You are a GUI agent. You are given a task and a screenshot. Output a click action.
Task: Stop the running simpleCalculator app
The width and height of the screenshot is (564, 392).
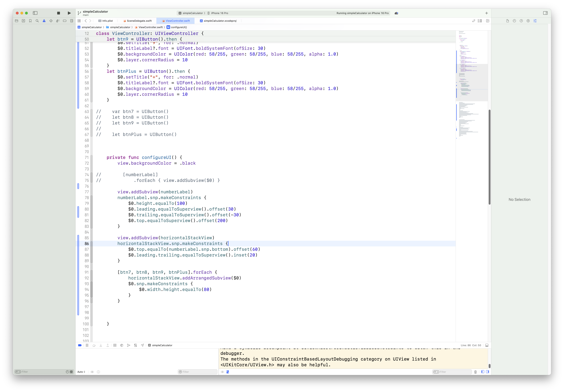(58, 13)
